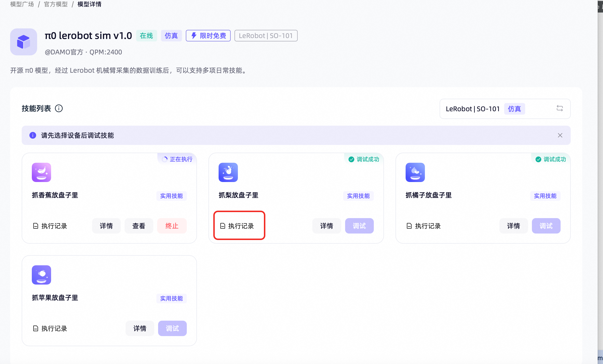This screenshot has width=603, height=364.
Task: Dismiss the 请先选择设备后调试技能 notice
Action: (560, 136)
